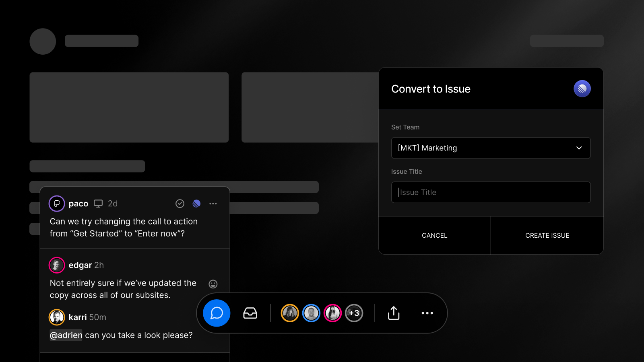This screenshot has height=362, width=644.
Task: Click paco's avatar on the comment card
Action: [57, 204]
